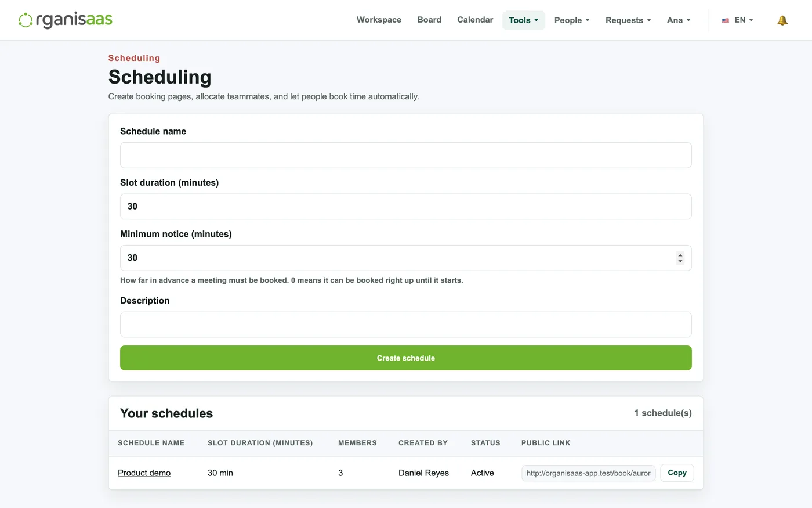Expand the Requests dropdown menu

tap(628, 20)
